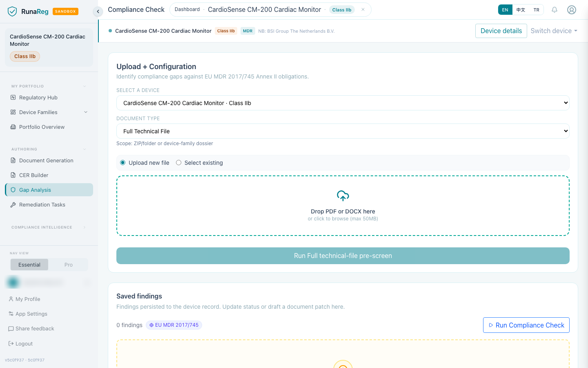Open My Profile link
The height and width of the screenshot is (368, 588).
point(28,299)
